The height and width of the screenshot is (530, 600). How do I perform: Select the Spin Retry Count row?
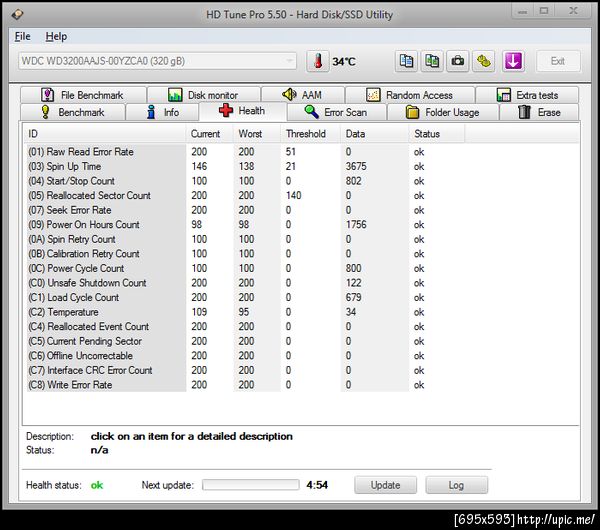245,239
